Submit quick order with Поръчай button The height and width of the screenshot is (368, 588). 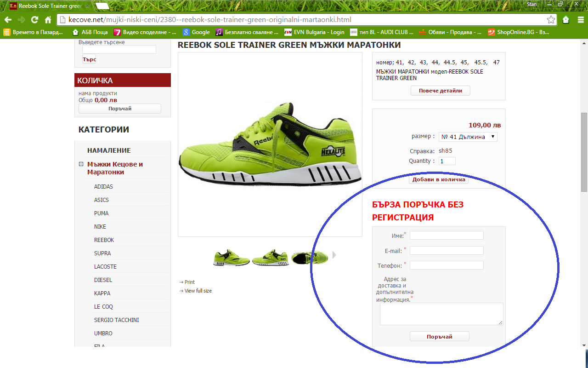click(x=440, y=337)
